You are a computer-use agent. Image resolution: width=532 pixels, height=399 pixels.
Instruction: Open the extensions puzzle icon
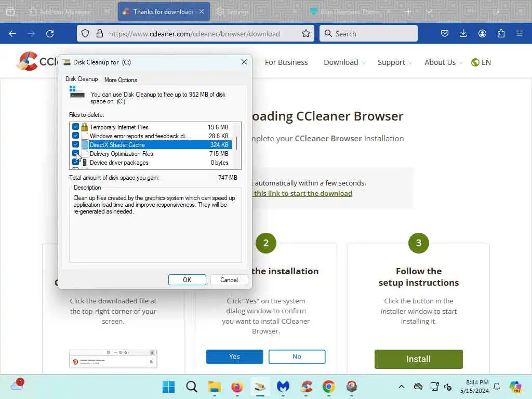pos(501,34)
